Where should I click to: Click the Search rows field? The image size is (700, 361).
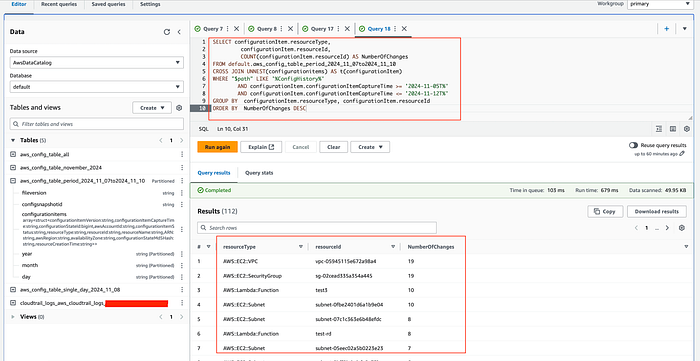click(x=317, y=228)
